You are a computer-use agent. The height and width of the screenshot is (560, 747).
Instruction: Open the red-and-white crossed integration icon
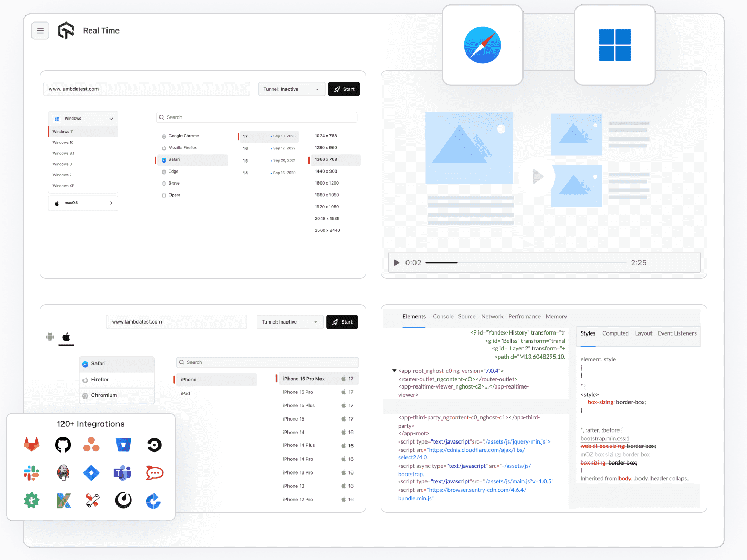pos(92,500)
